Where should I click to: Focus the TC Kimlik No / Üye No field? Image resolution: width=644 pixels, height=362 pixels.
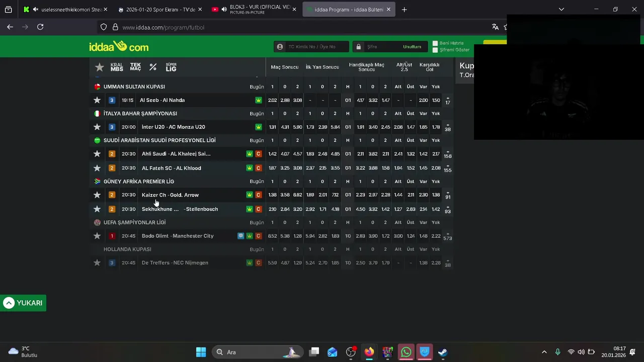click(311, 47)
